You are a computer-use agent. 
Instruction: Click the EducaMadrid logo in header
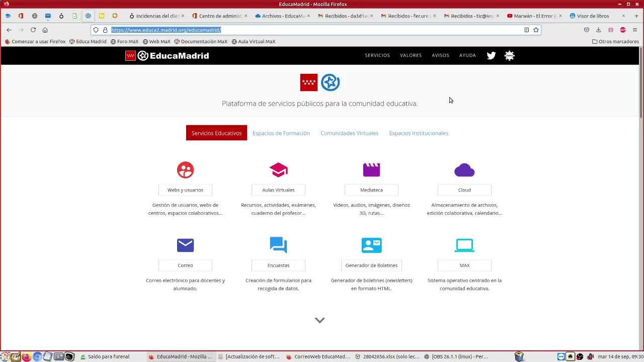click(x=167, y=56)
